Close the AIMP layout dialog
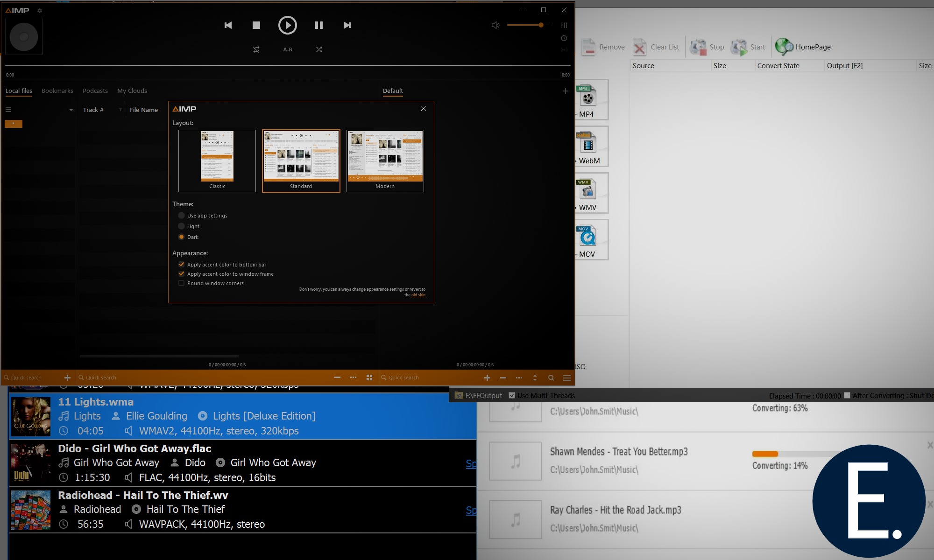Viewport: 934px width, 560px height. point(424,108)
